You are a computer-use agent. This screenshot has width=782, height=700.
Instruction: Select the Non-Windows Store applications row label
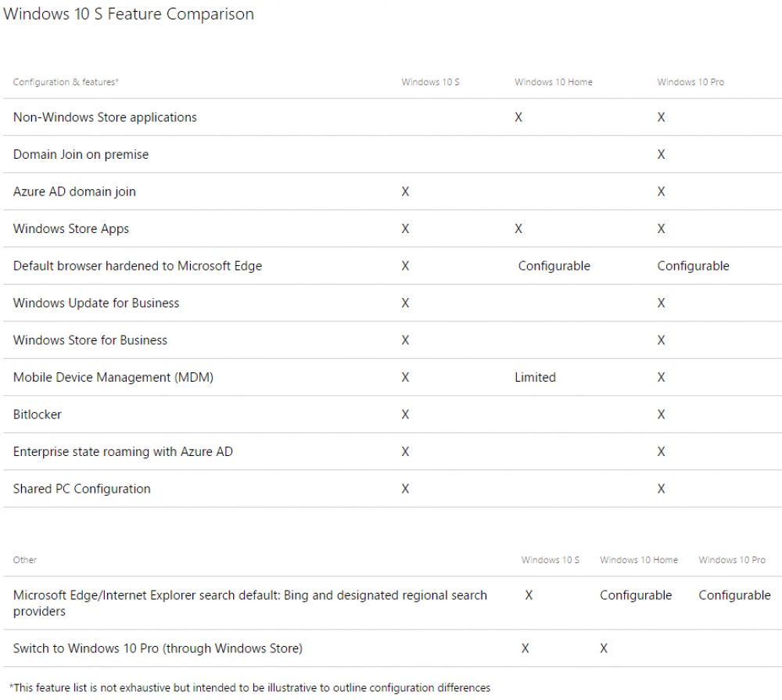tap(105, 117)
